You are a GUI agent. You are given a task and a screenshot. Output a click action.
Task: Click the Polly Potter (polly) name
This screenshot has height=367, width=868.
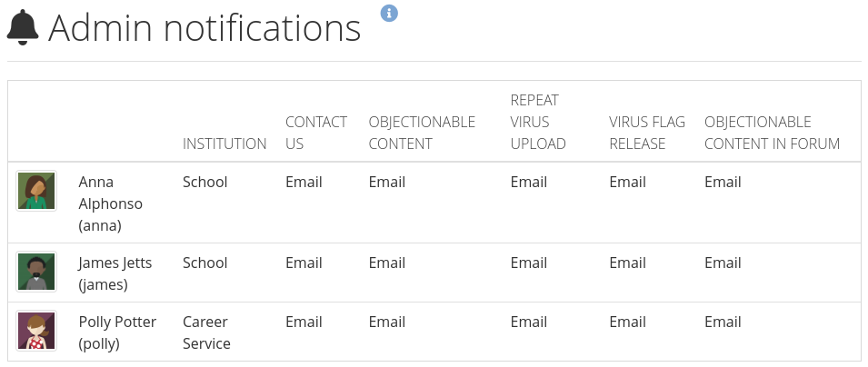point(117,332)
